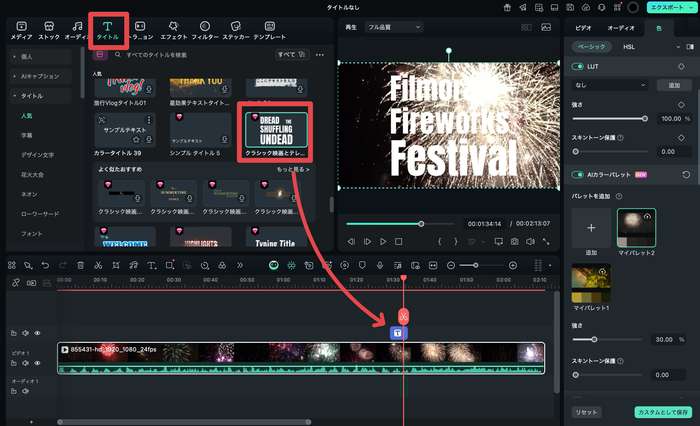Click the LUT 追加 add button
Viewport: 700px width, 426px height.
674,85
